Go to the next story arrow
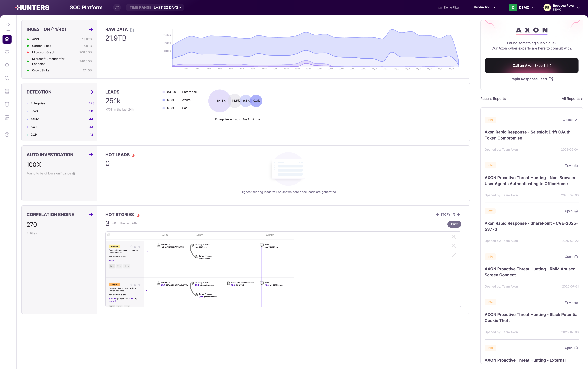This screenshot has width=588, height=369. pos(459,214)
